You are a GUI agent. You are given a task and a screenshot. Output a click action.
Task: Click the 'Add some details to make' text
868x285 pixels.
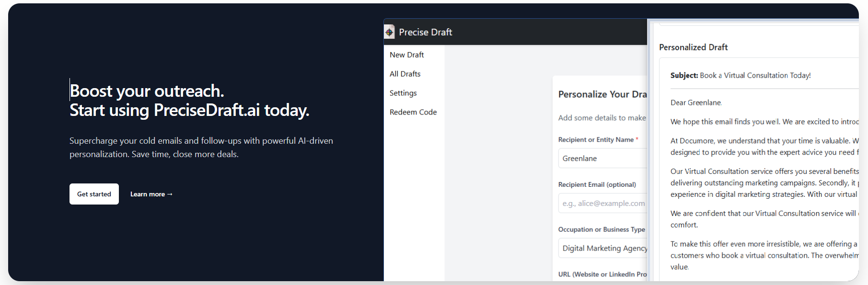click(x=602, y=118)
